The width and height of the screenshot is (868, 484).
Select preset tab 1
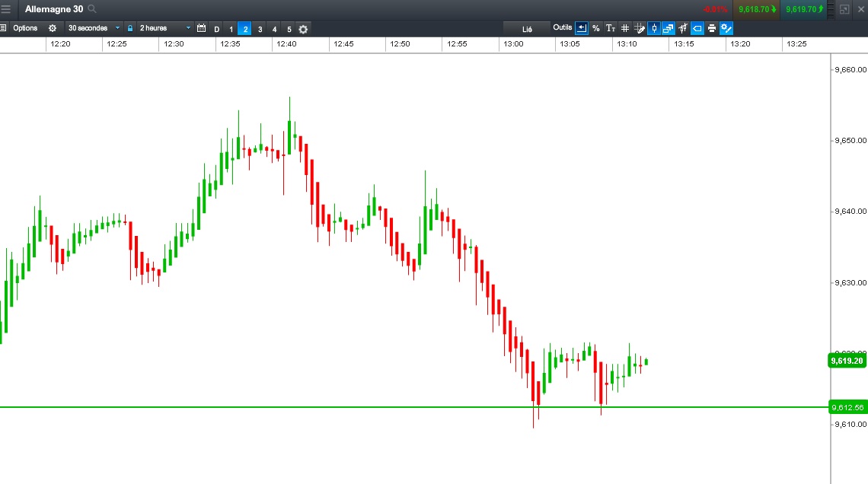tap(231, 30)
